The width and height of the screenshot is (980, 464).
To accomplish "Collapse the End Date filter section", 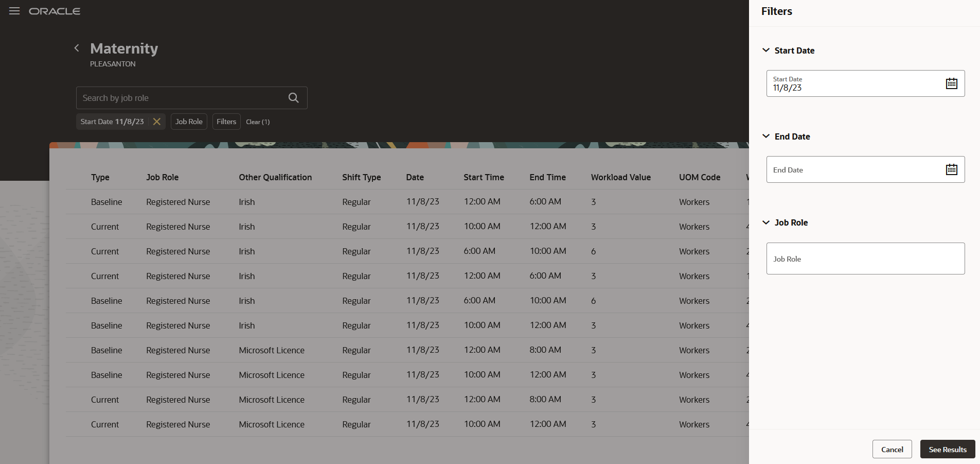I will (x=767, y=136).
